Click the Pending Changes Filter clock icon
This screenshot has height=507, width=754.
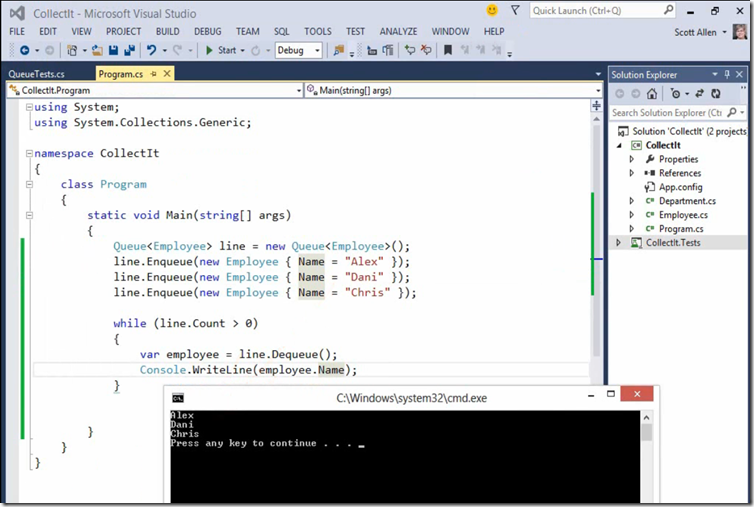[x=676, y=94]
